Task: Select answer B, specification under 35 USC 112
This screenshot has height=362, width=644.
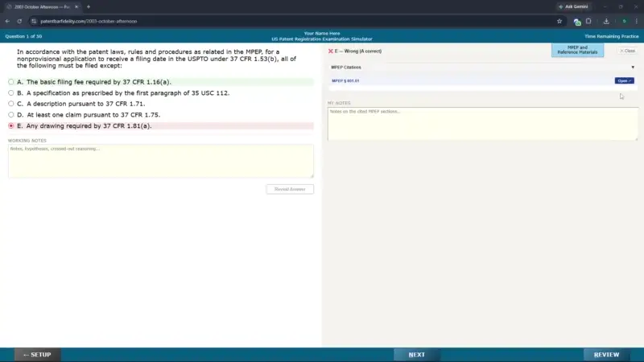Action: 11,93
